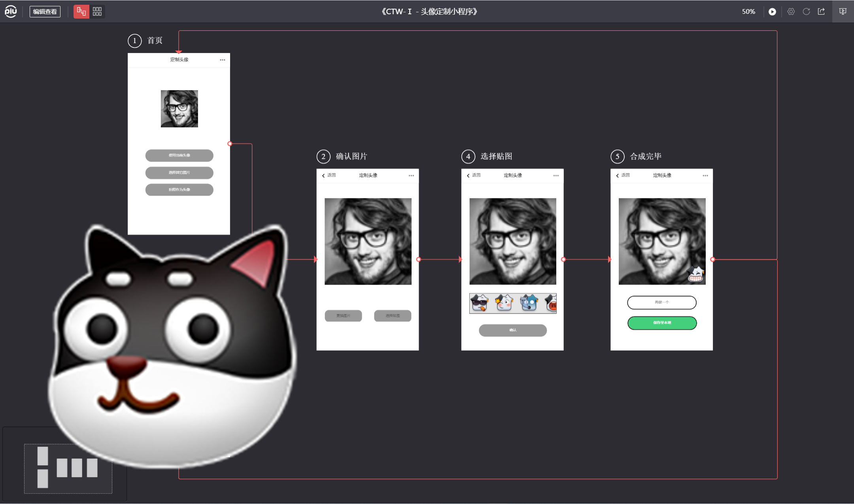Click the 编辑查看 button

pos(45,11)
